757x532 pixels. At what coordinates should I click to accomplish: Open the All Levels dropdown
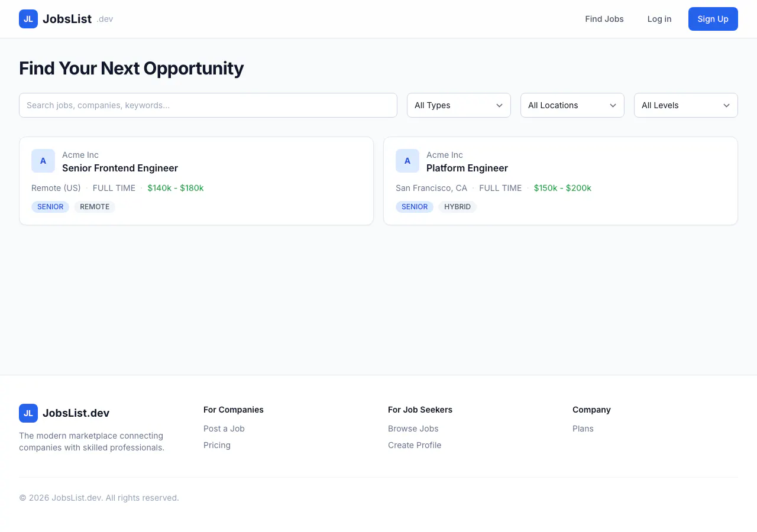686,105
